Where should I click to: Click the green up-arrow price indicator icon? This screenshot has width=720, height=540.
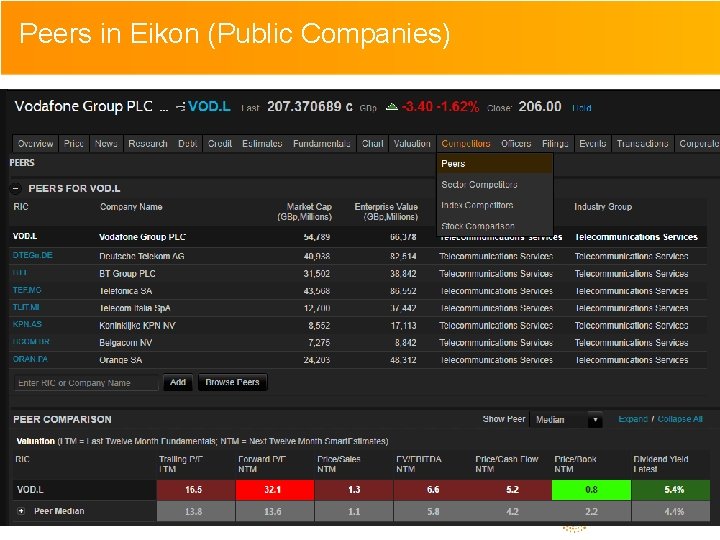[392, 107]
